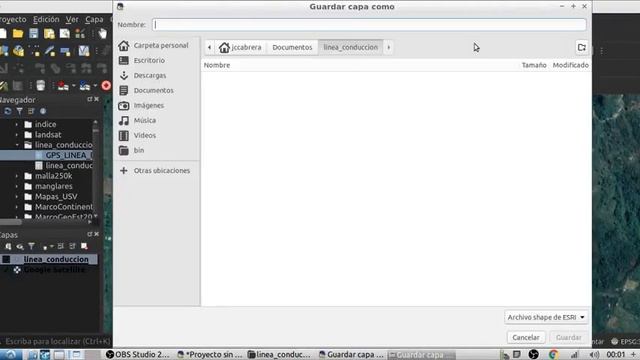Click the add line feature layer icon

(50, 51)
